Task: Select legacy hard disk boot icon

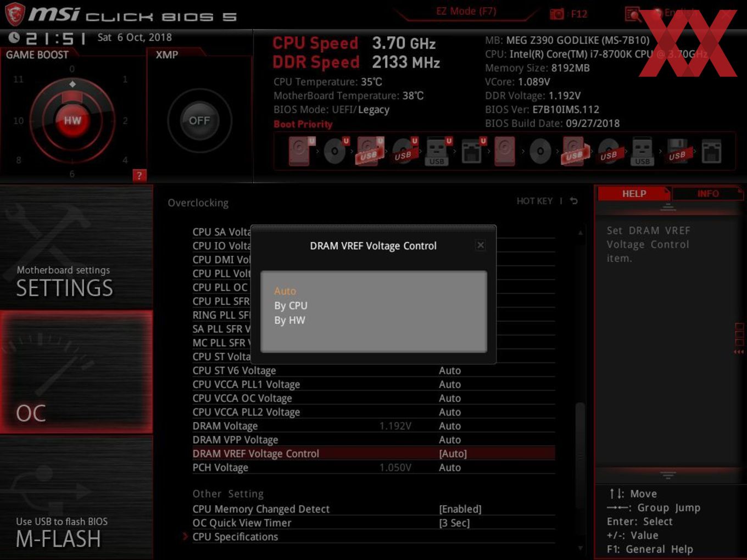Action: coord(505,150)
